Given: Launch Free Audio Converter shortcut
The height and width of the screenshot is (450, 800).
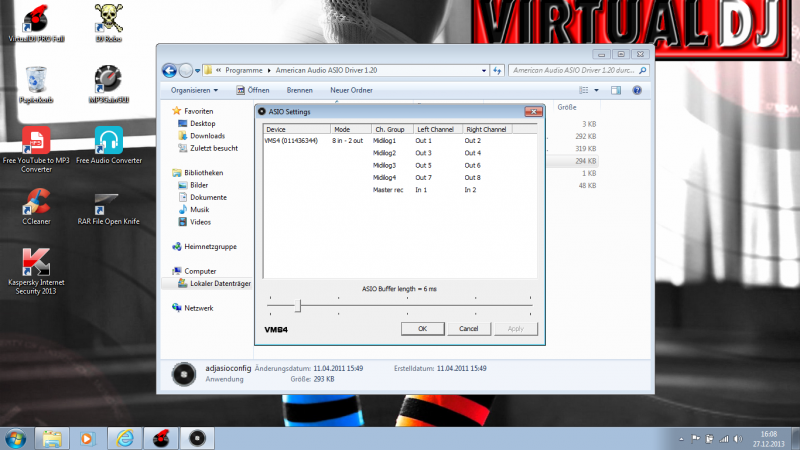Looking at the screenshot, I should 109,145.
